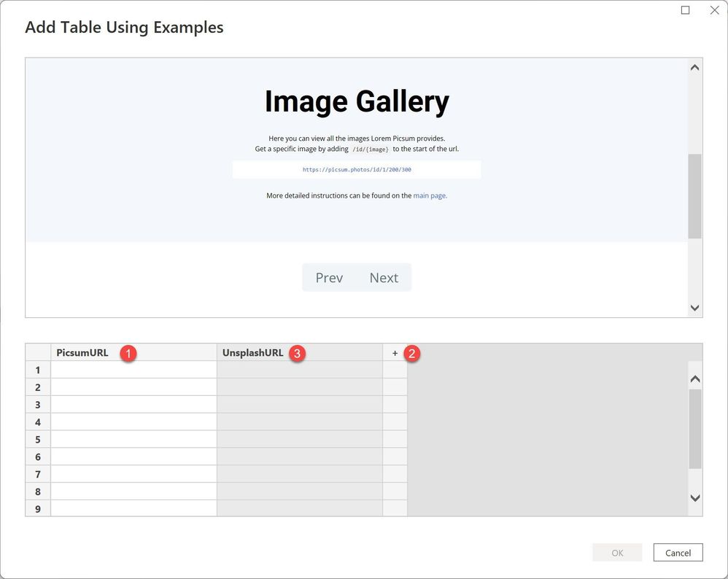Click the Image Gallery heading
The height and width of the screenshot is (579, 728).
357,101
